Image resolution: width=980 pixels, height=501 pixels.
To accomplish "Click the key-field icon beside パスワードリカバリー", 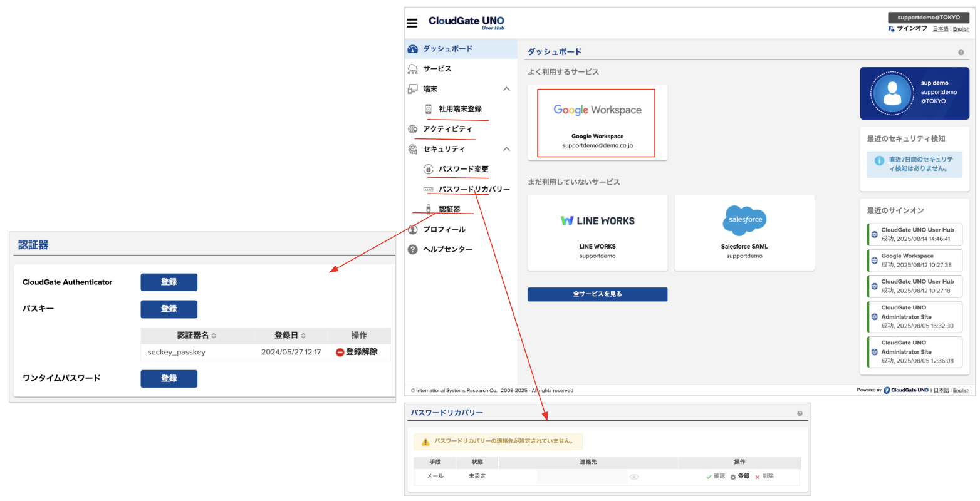I will [429, 189].
